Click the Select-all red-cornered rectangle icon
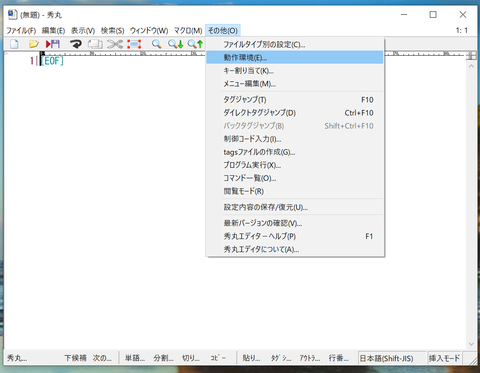Image resolution: width=480 pixels, height=373 pixels. pos(134,44)
